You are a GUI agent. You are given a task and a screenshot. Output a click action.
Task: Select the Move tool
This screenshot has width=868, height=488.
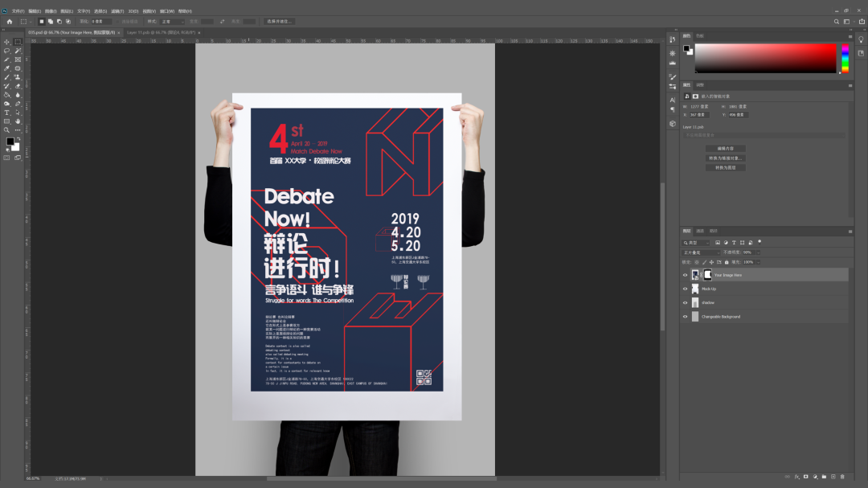pyautogui.click(x=7, y=42)
